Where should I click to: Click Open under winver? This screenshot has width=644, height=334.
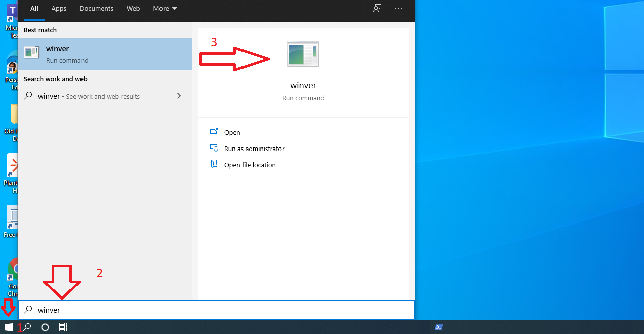232,132
